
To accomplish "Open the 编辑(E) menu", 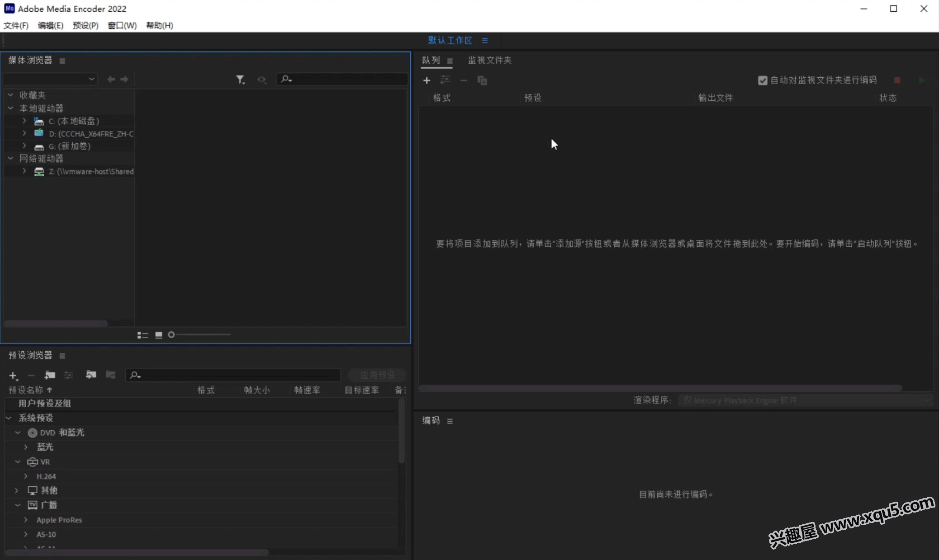I will tap(50, 25).
